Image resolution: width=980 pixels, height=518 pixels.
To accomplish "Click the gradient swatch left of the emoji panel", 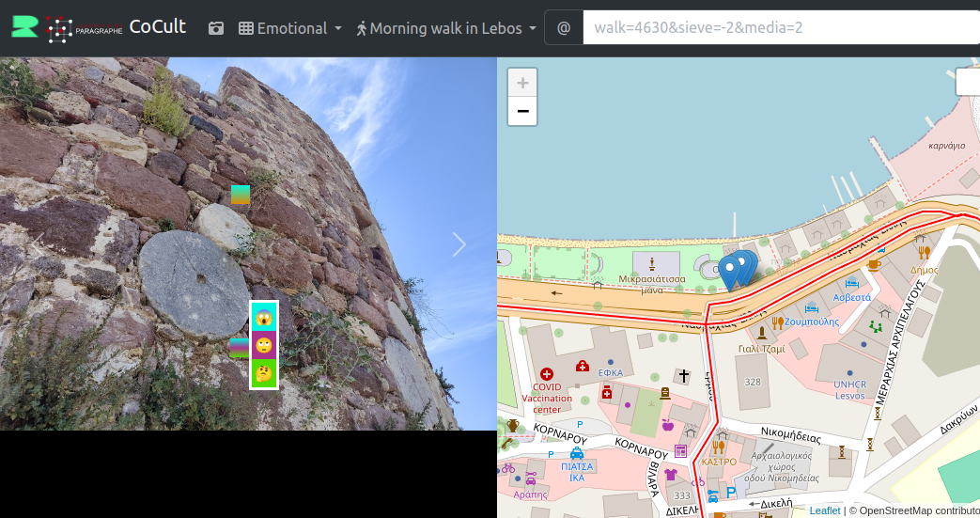I will pyautogui.click(x=240, y=348).
